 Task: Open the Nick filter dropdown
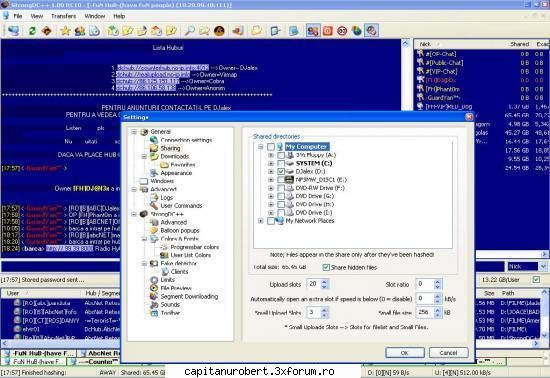[543, 266]
